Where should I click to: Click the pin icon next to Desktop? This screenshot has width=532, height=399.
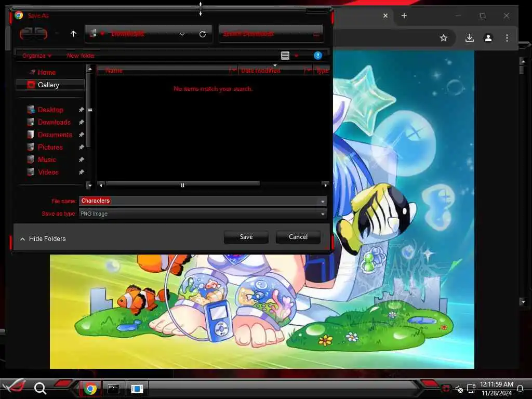coord(81,110)
